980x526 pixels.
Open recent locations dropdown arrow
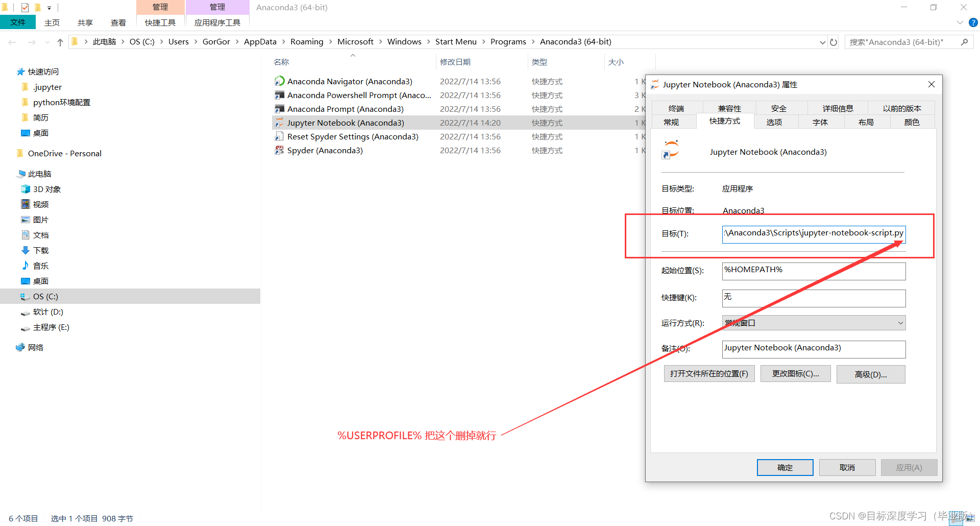[47, 42]
